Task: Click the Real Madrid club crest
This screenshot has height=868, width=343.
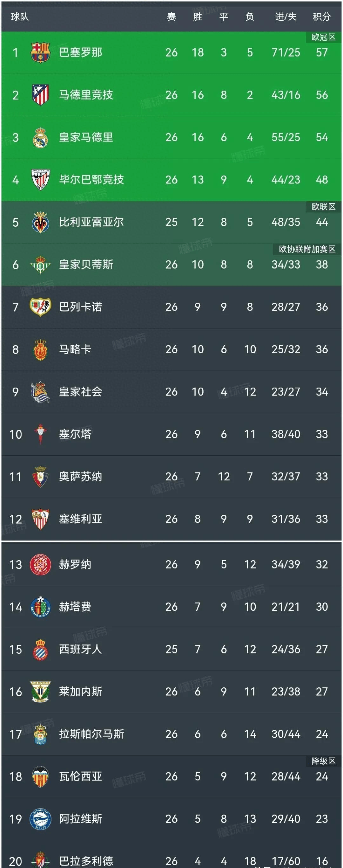Action: coord(40,137)
